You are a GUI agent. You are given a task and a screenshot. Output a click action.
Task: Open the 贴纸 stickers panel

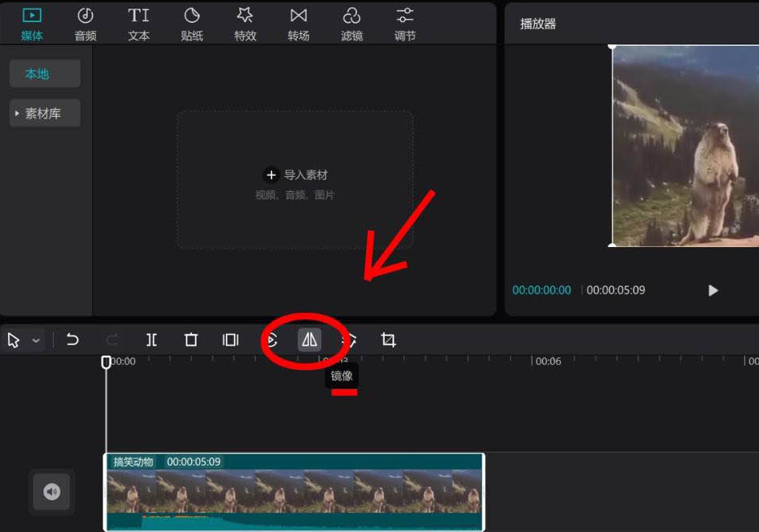click(191, 23)
